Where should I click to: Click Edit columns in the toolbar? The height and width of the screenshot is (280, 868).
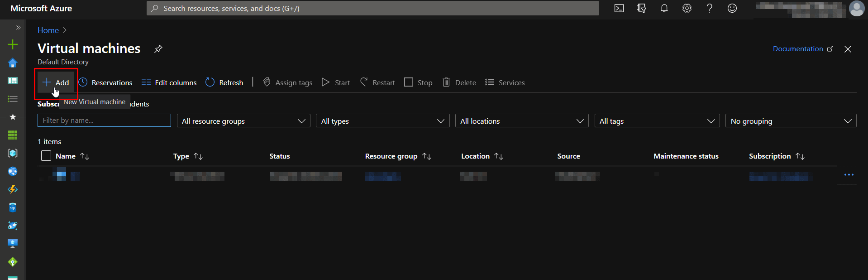click(x=169, y=82)
